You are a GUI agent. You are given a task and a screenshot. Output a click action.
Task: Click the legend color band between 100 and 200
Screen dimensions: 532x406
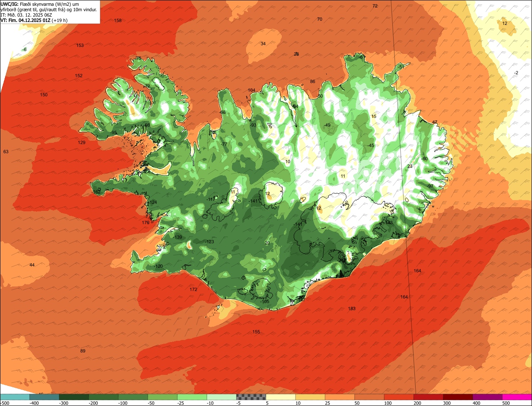click(x=399, y=397)
